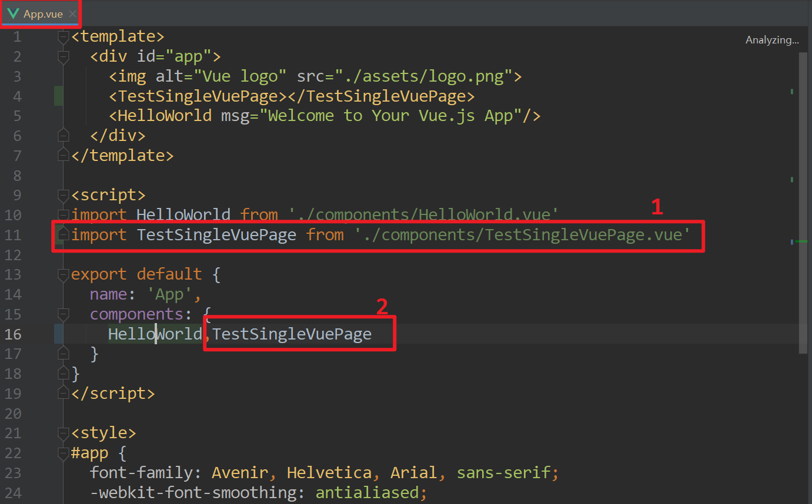Screen dimensions: 812x504
Task: Collapse the #app CSS rule on line 22
Action: [x=63, y=453]
